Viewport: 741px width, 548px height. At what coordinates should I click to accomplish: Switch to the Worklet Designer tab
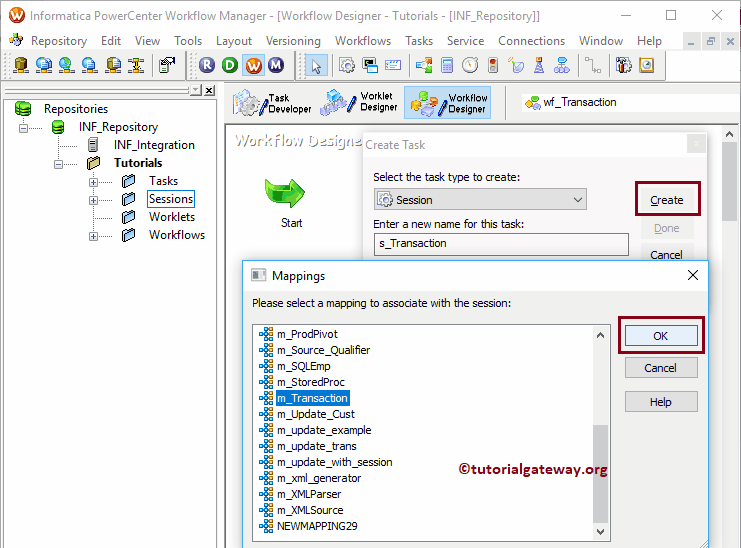tap(359, 103)
